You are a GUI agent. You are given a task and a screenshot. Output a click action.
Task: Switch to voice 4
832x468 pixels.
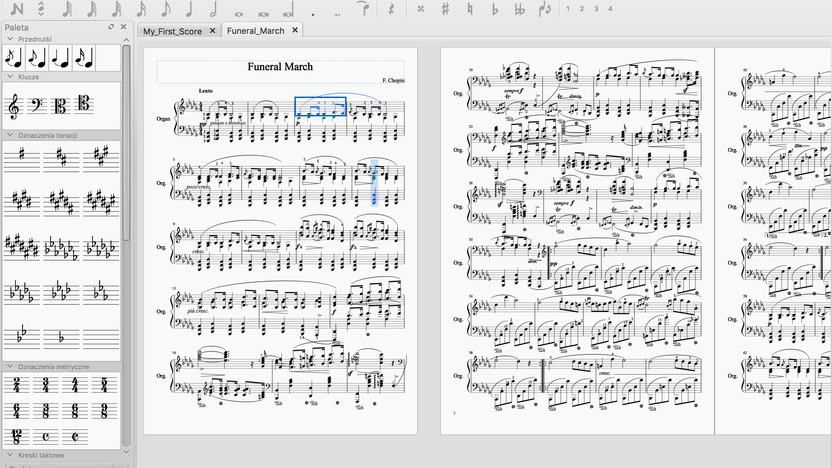[610, 8]
